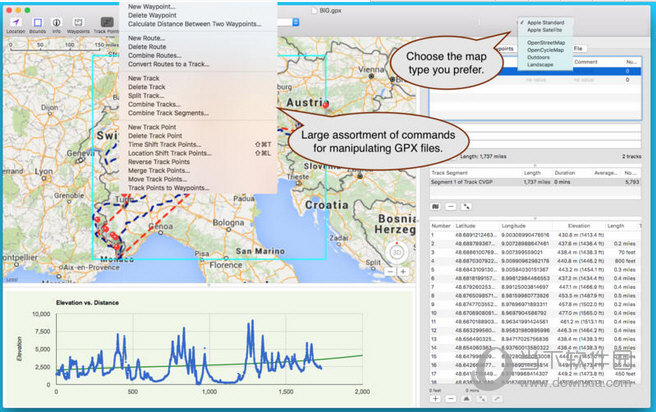Select Delete Route menu item
This screenshot has width=656, height=412.
tap(147, 47)
